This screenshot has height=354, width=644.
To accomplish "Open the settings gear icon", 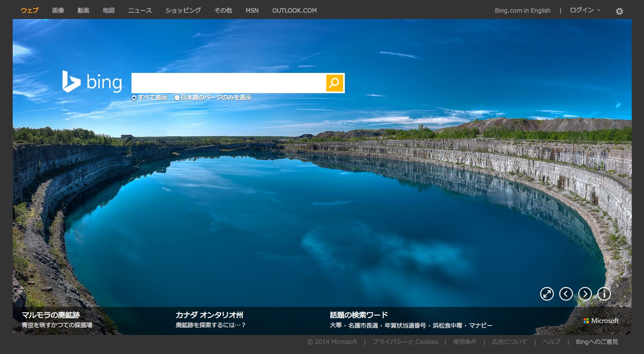I will pyautogui.click(x=619, y=11).
